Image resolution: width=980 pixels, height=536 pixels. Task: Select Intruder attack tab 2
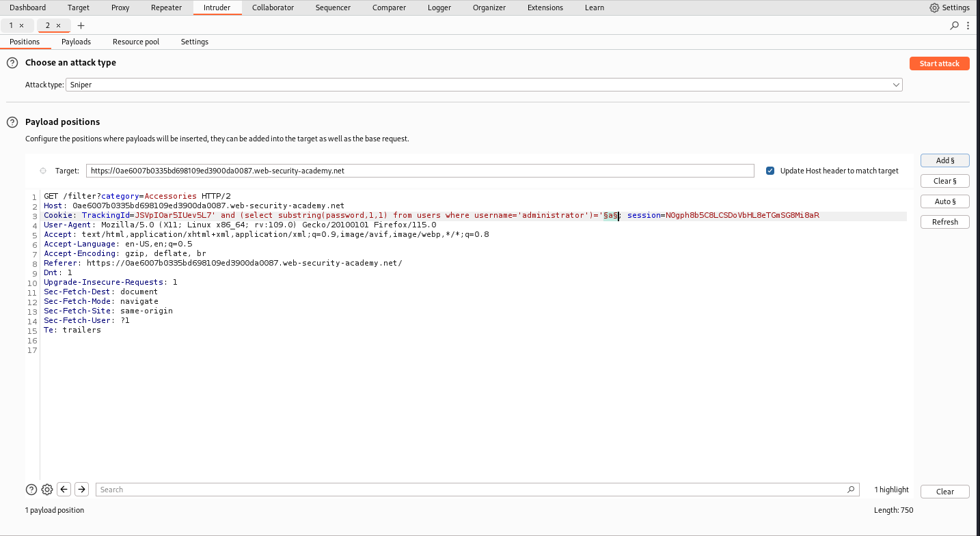click(x=48, y=25)
